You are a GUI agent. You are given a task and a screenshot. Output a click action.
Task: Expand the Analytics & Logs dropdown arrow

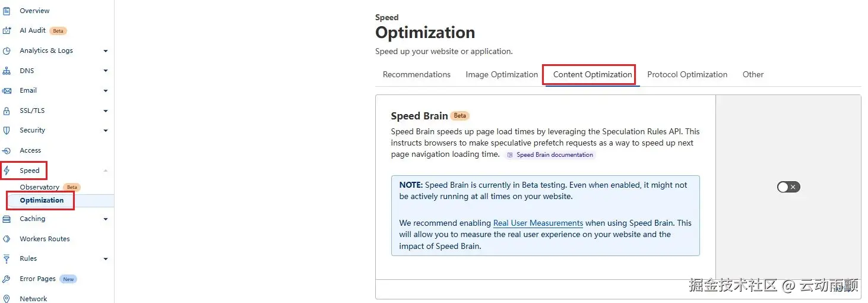pyautogui.click(x=106, y=51)
